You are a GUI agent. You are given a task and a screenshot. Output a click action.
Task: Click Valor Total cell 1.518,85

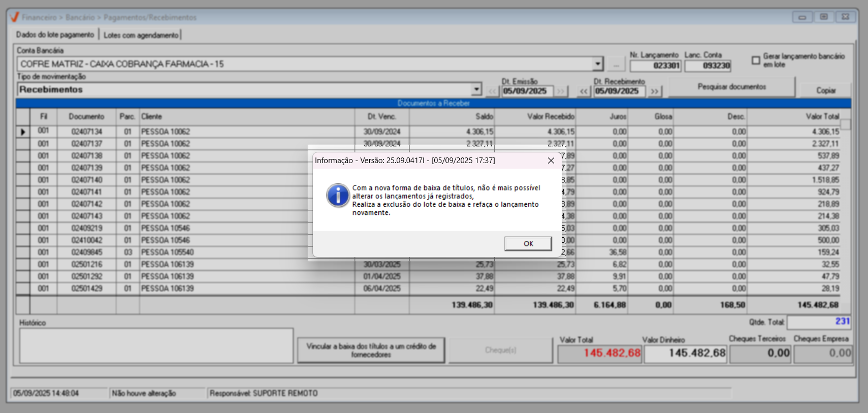(x=825, y=180)
